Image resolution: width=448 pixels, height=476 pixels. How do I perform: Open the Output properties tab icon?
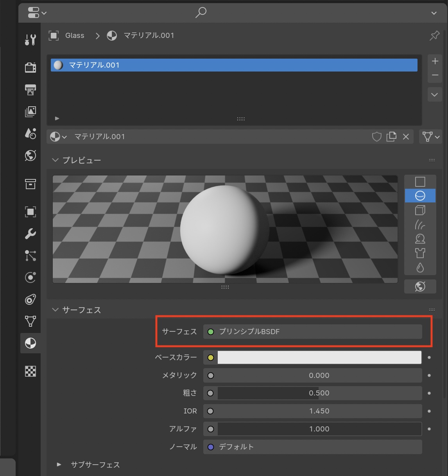click(x=30, y=89)
